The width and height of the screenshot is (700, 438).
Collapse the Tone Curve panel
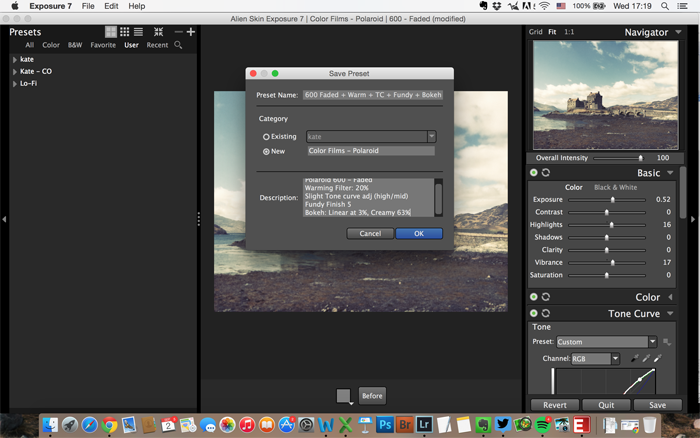point(670,313)
